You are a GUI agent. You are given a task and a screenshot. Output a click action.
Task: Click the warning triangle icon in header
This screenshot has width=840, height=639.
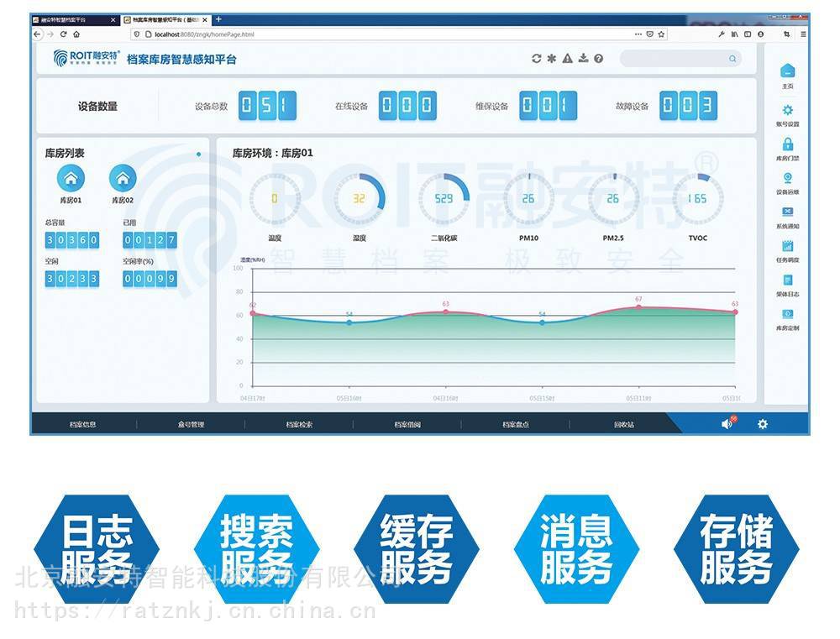tap(567, 59)
